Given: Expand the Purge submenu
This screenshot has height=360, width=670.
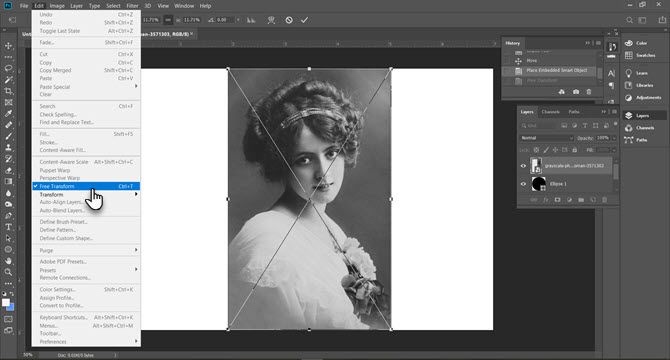Looking at the screenshot, I should [x=86, y=250].
